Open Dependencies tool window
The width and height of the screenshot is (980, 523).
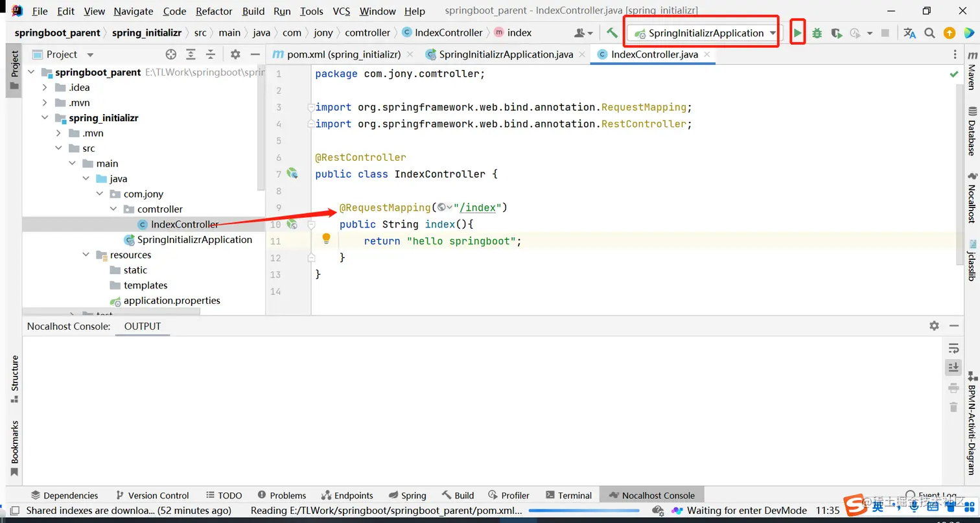click(x=64, y=495)
